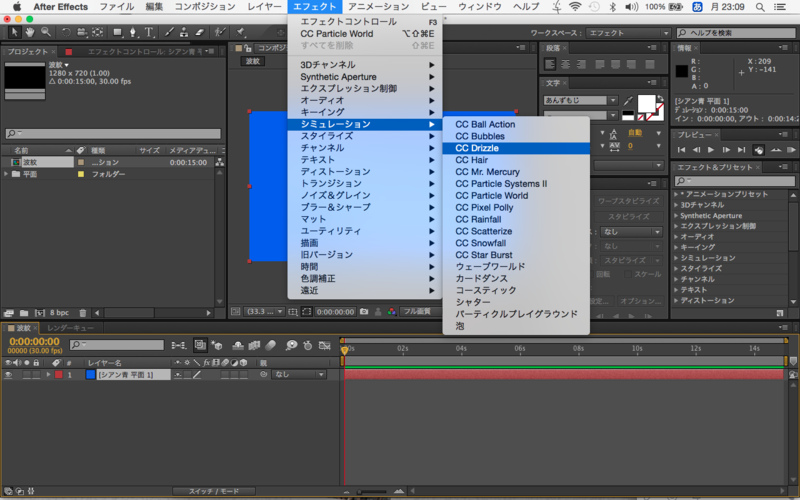Play the preview with the play button

point(711,150)
